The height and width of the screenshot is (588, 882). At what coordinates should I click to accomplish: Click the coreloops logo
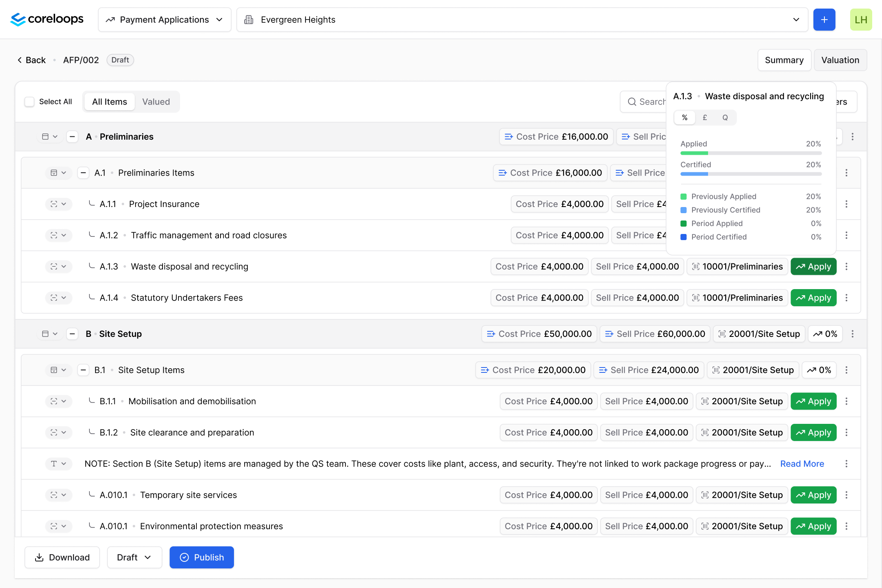(47, 19)
